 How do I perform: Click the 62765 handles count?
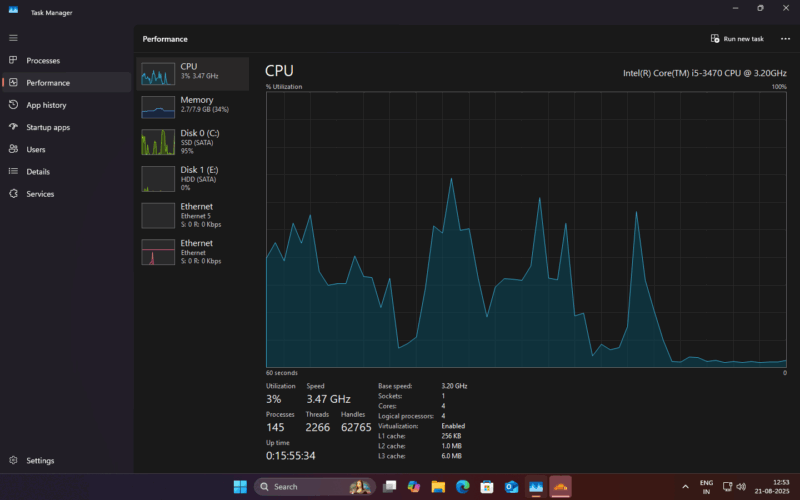[x=356, y=428]
